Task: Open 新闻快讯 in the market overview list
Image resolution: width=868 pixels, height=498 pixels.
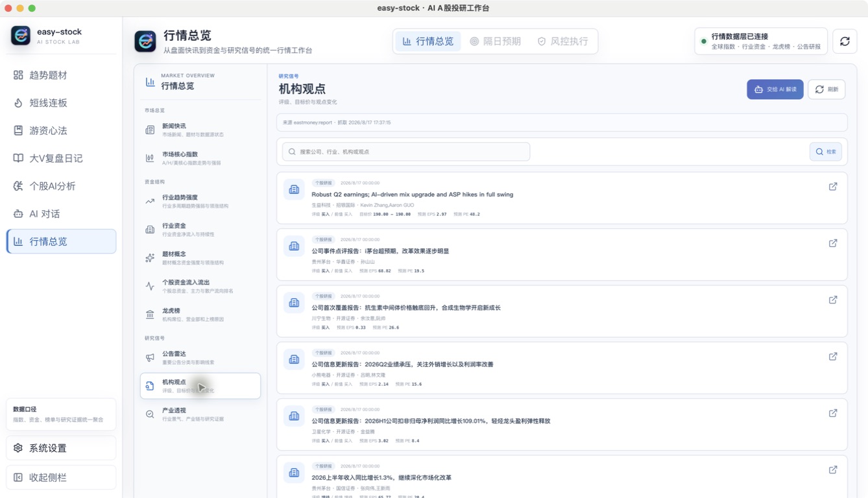Action: pyautogui.click(x=200, y=130)
